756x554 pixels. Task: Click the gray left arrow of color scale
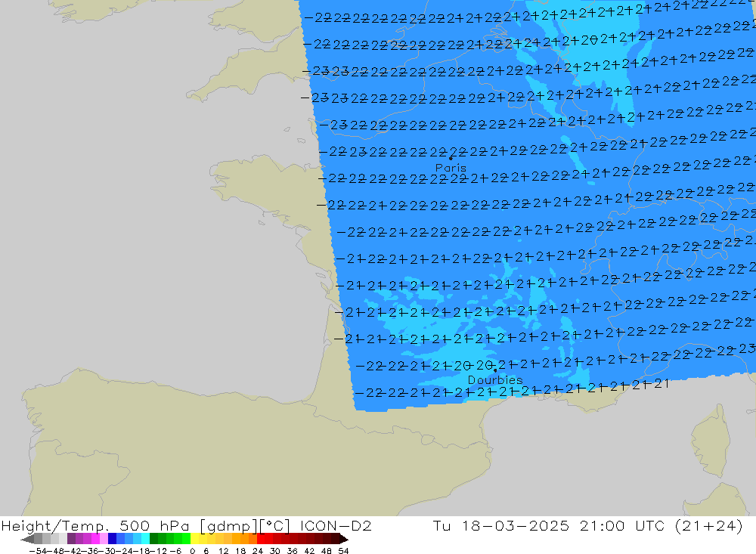pos(27,539)
